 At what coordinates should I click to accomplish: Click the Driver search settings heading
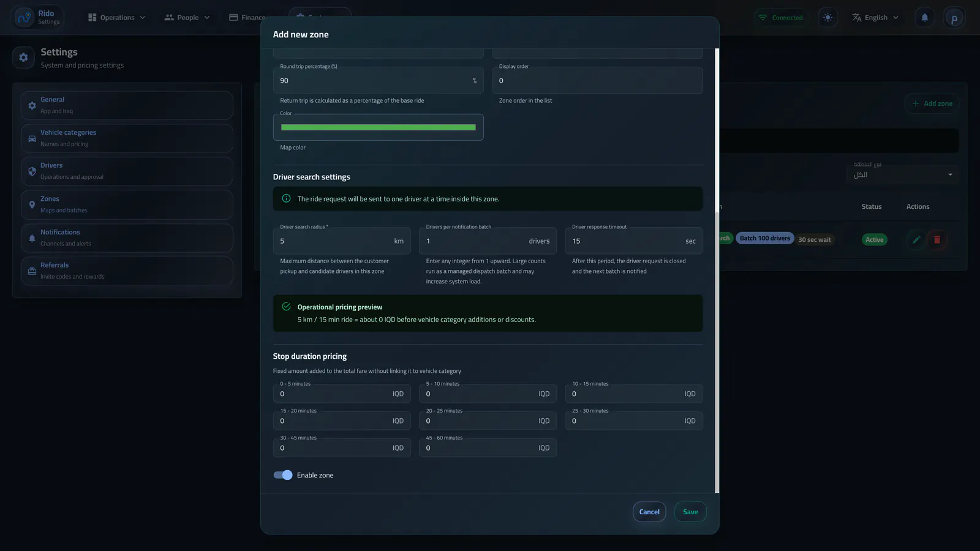[x=312, y=177]
